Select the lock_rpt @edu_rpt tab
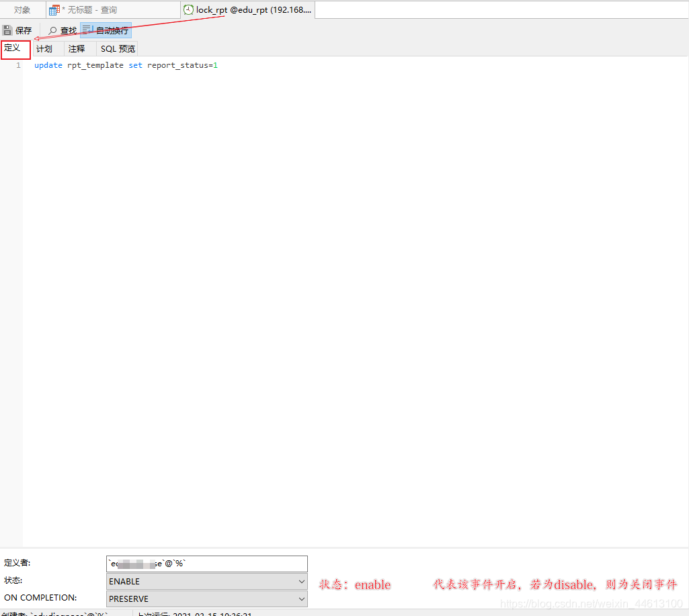689x616 pixels. (x=248, y=9)
